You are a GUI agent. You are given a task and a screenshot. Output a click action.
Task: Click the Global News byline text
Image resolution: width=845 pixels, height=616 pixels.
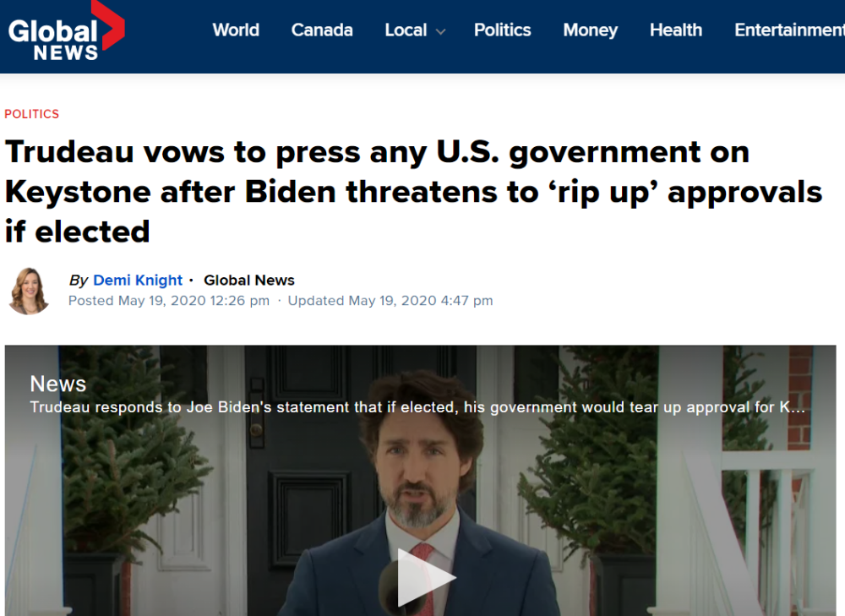[249, 281]
